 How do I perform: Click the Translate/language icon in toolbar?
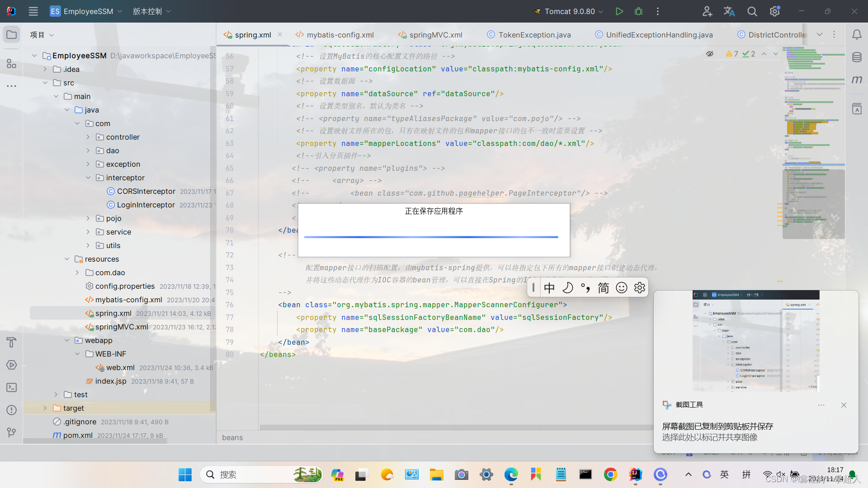pyautogui.click(x=728, y=11)
